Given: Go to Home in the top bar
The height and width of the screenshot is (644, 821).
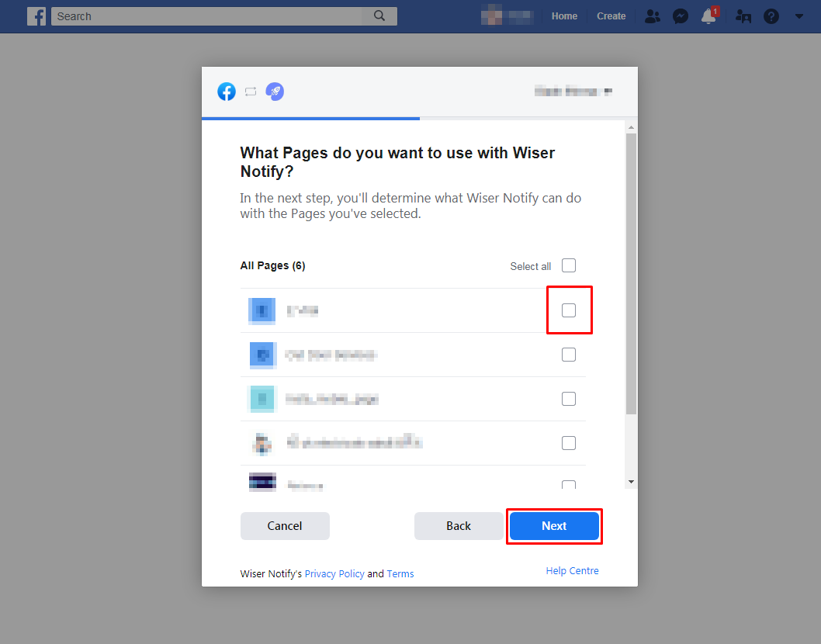Looking at the screenshot, I should [x=564, y=16].
